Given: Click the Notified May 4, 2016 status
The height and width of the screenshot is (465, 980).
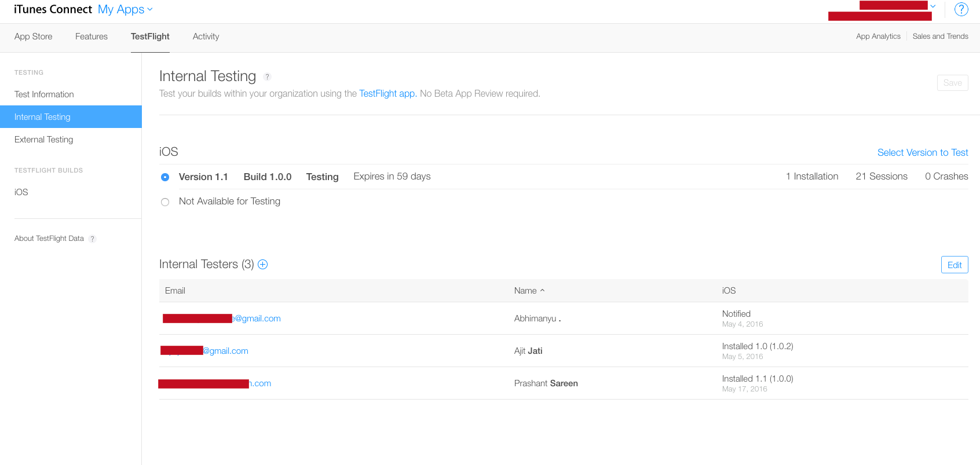Looking at the screenshot, I should (x=743, y=318).
